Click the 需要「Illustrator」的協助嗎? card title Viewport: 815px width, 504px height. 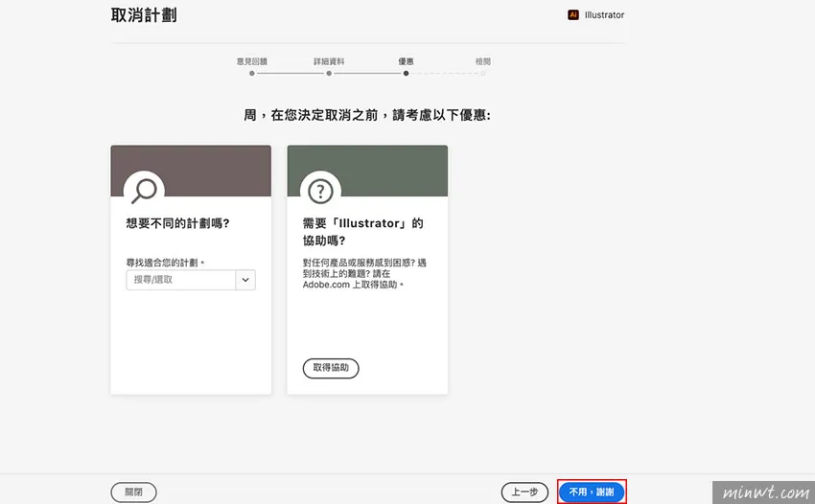pos(362,231)
